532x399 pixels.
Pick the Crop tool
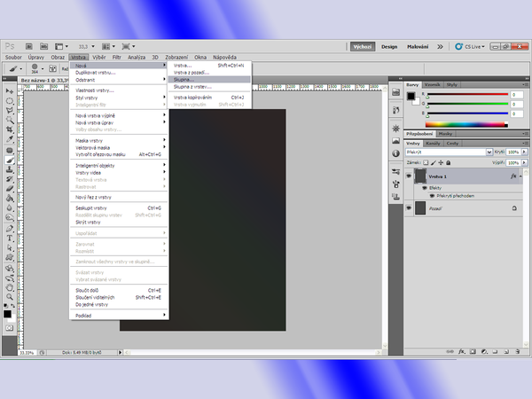point(9,130)
